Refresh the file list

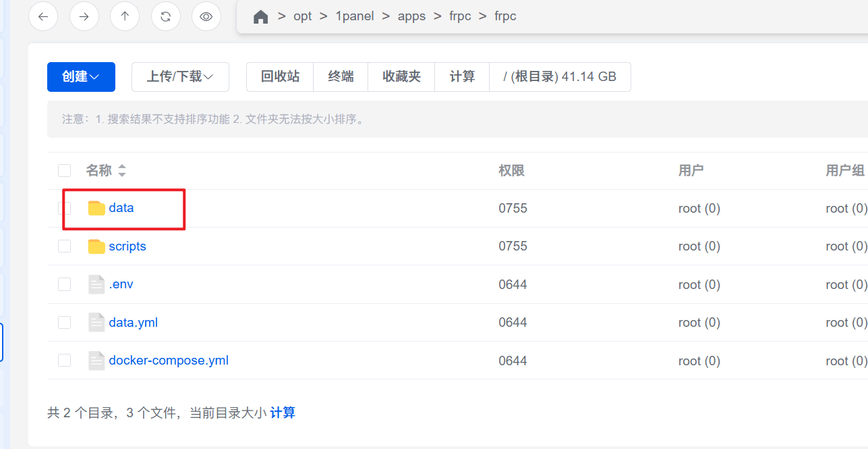(165, 17)
